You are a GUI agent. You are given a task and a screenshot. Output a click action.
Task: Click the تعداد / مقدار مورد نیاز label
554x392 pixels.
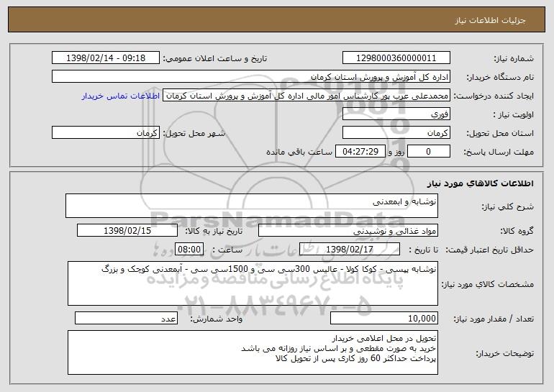click(x=494, y=319)
